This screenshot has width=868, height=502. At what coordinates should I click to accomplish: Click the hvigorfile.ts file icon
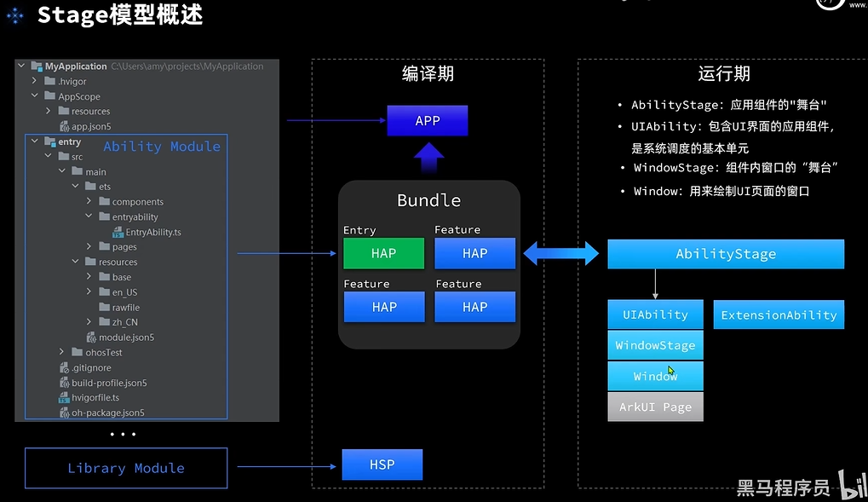pyautogui.click(x=64, y=398)
